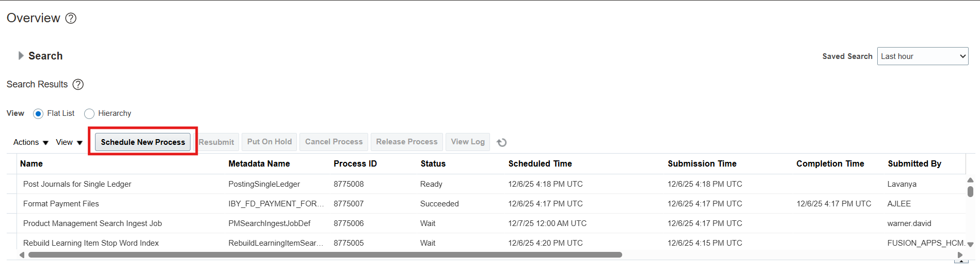The image size is (980, 270).
Task: Select the Hierarchy view radio button
Action: 89,114
